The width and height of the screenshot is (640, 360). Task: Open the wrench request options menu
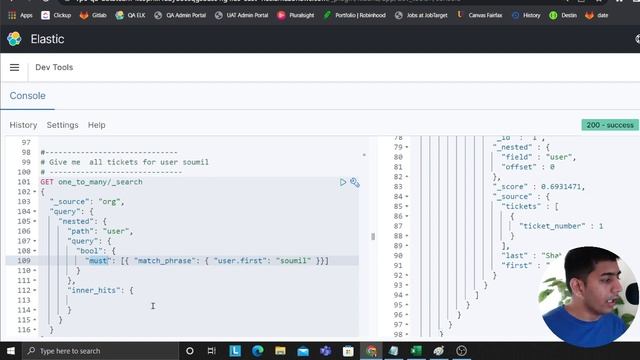coord(355,182)
